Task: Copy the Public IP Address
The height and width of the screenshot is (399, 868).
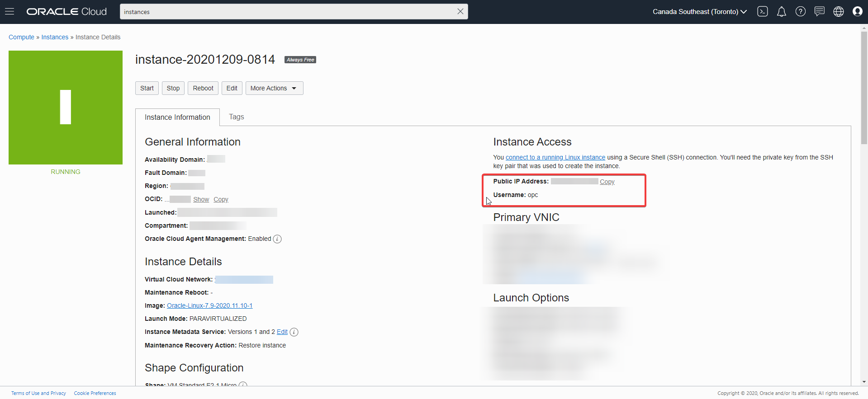Action: [607, 182]
